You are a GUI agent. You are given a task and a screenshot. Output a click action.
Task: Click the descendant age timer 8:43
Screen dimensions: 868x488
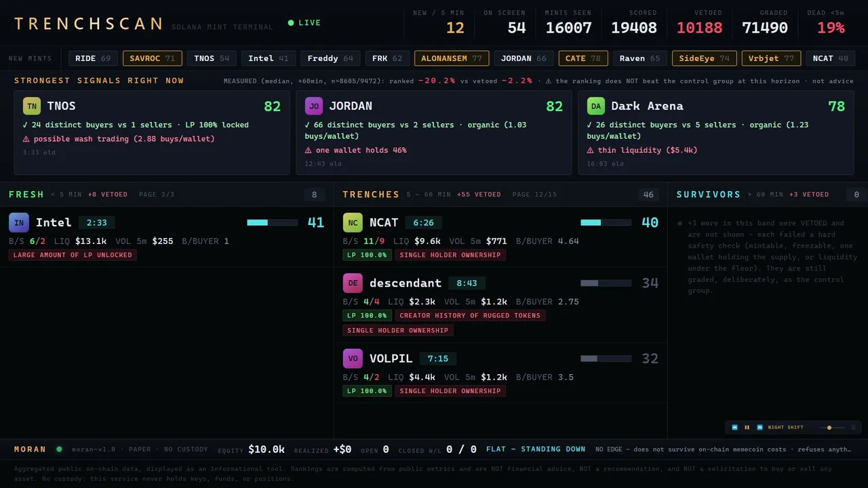tap(467, 283)
